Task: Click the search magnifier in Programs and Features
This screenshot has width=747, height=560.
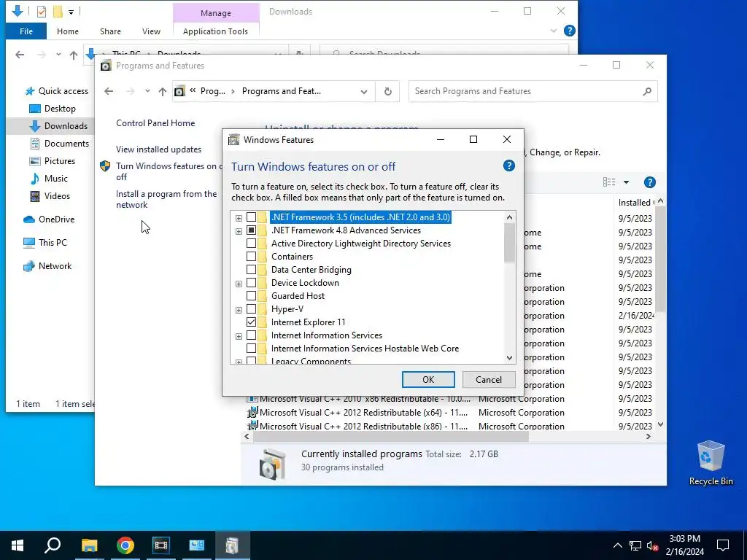Action: coord(646,91)
